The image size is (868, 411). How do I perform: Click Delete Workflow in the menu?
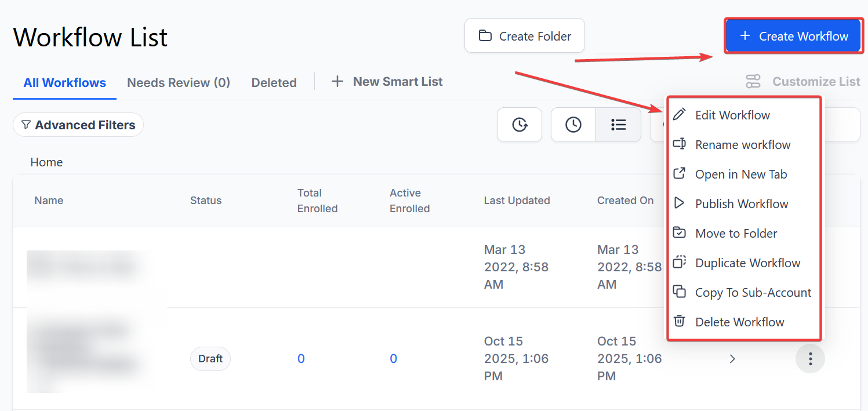(x=739, y=322)
